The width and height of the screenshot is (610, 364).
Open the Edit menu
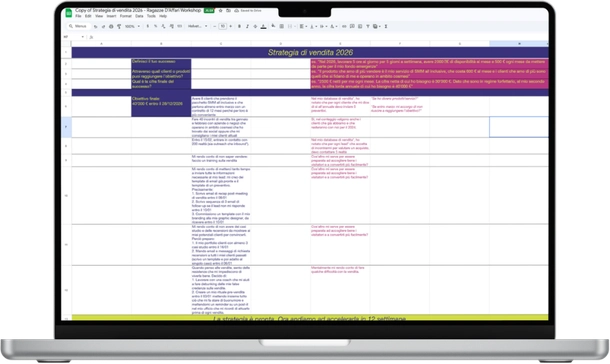tap(88, 16)
